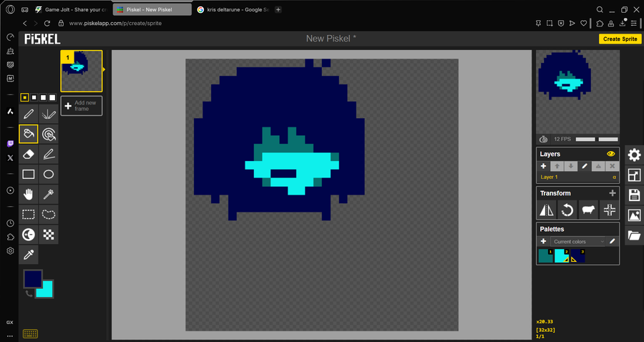Image resolution: width=644 pixels, height=342 pixels.
Task: Switch to the kris deltarune Google tab
Action: [233, 9]
